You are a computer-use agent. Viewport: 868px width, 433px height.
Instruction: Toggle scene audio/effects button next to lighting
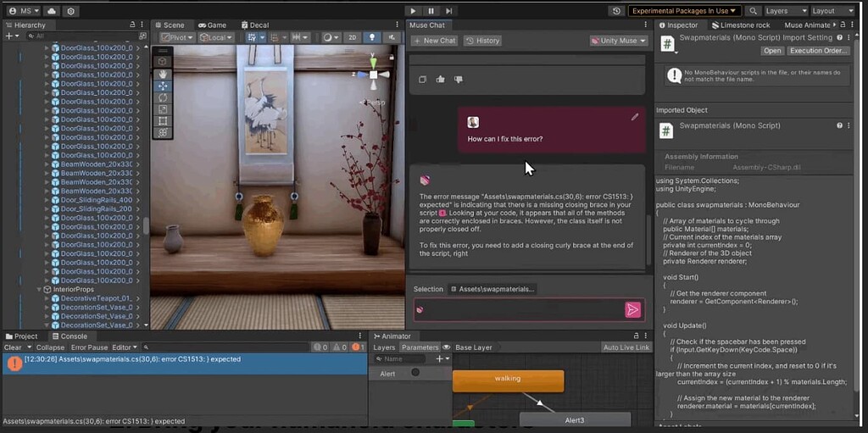[x=392, y=37]
